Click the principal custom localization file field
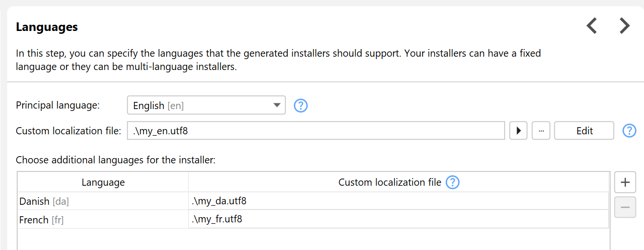This screenshot has width=644, height=250. point(316,130)
